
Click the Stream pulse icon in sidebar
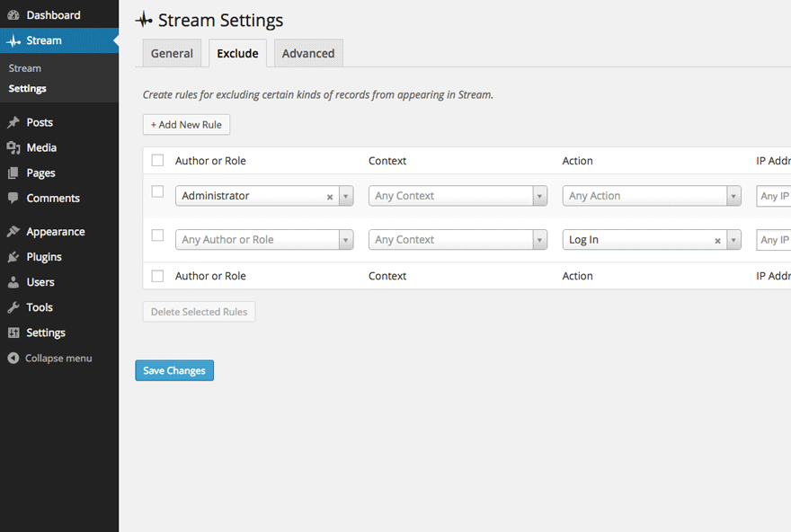[13, 40]
